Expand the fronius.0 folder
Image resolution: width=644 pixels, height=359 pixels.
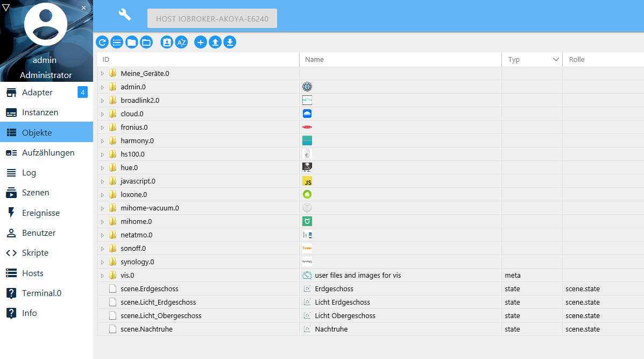[102, 128]
